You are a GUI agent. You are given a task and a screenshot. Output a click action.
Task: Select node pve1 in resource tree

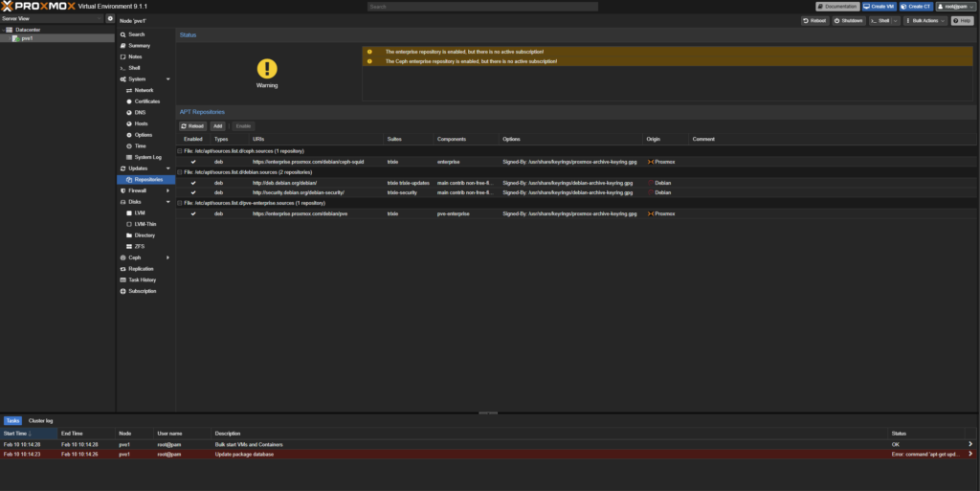click(27, 38)
